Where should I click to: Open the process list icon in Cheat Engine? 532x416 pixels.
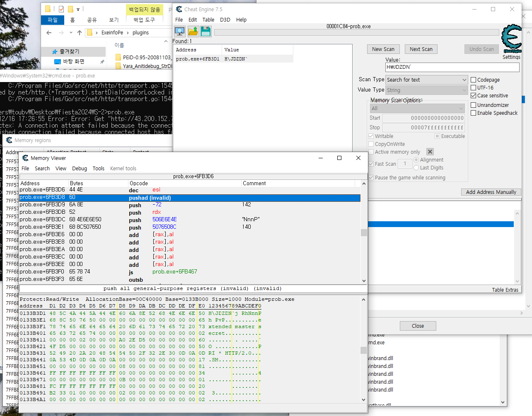pyautogui.click(x=180, y=31)
